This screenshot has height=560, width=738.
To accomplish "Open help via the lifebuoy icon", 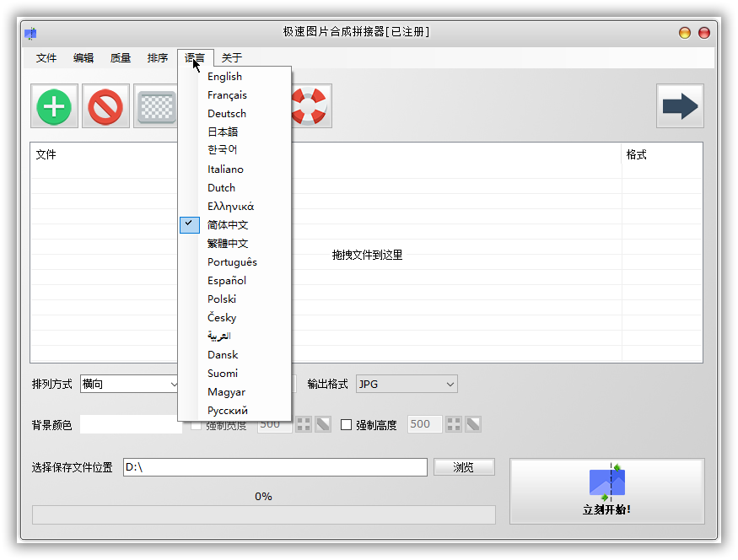I will (310, 106).
